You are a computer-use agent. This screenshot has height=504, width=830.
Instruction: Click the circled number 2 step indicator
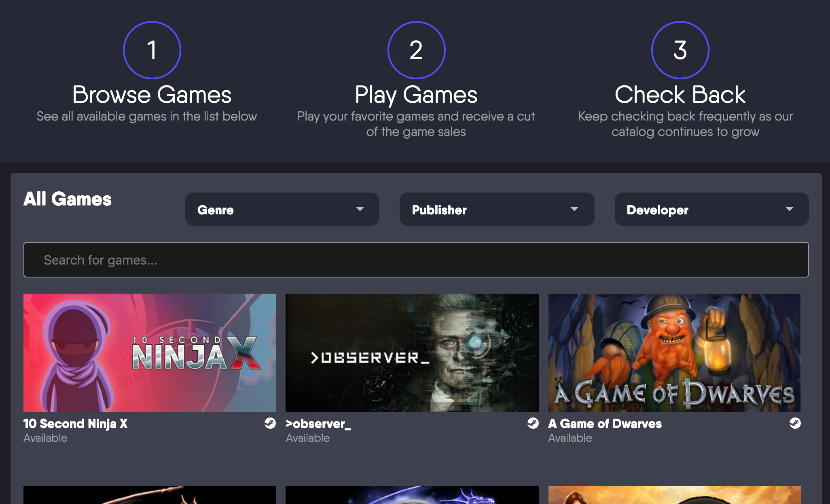[416, 49]
